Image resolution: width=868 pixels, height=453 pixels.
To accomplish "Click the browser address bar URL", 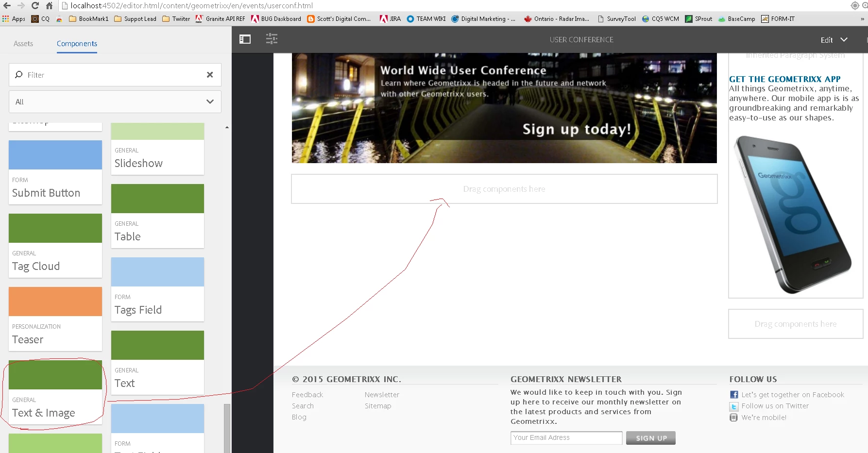I will [192, 6].
